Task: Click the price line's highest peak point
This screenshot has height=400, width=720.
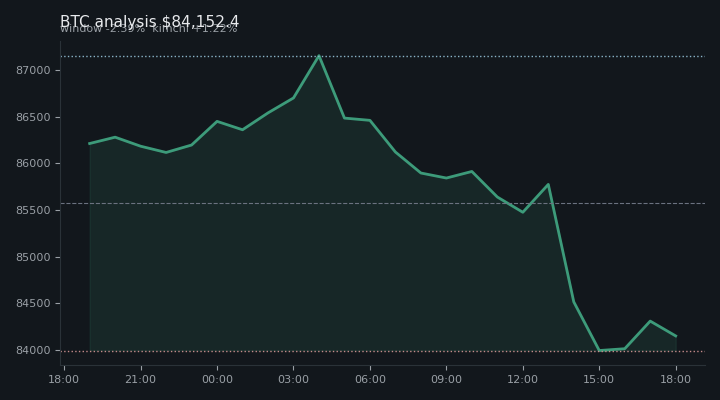Action: pyautogui.click(x=319, y=56)
